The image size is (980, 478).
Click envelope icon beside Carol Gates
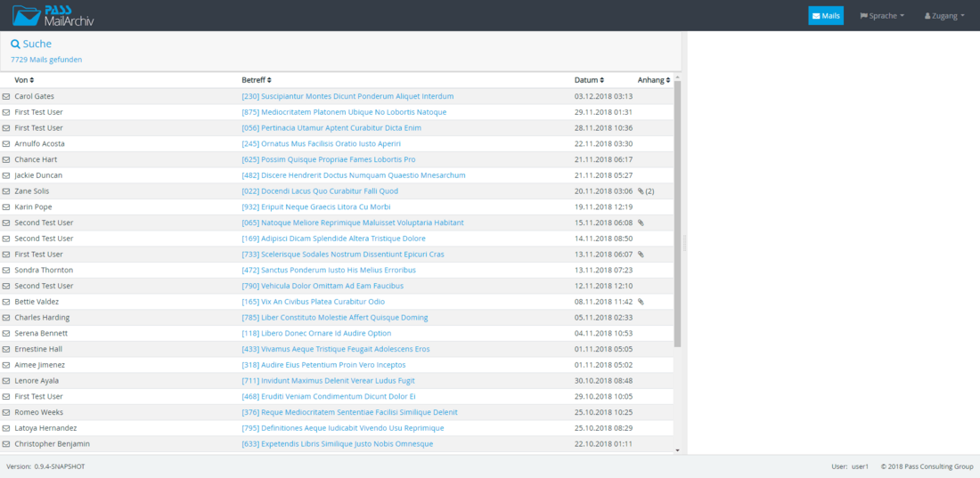pos(6,96)
